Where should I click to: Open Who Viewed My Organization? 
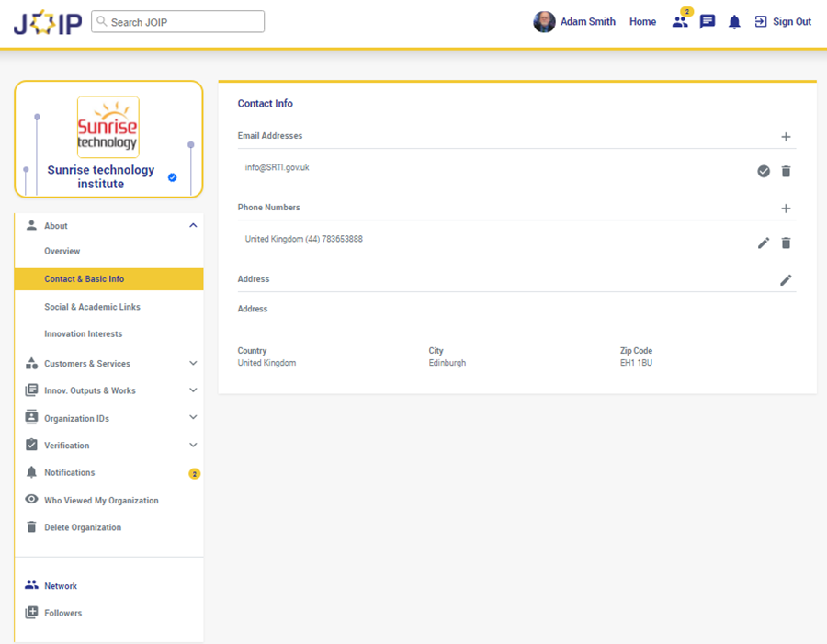coord(101,501)
